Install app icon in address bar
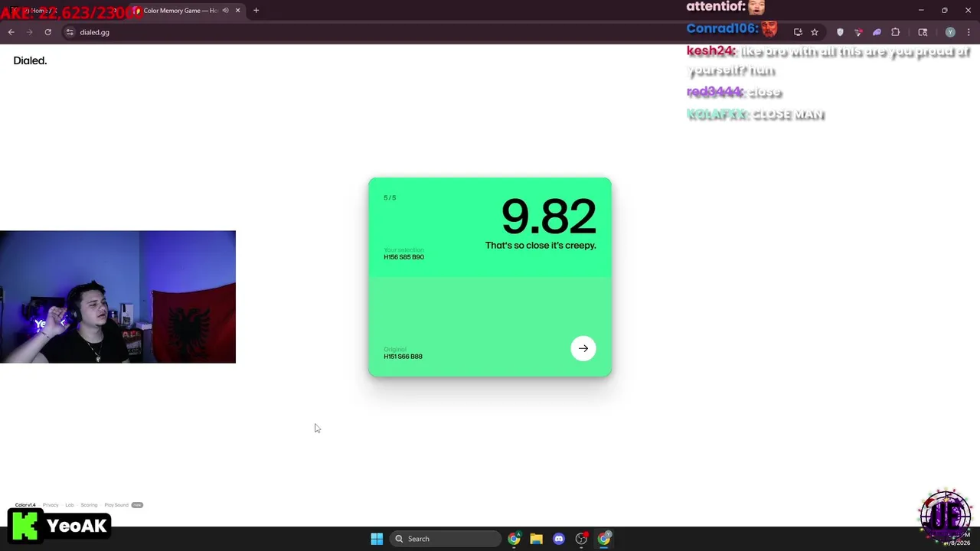This screenshot has width=980, height=551. point(798,32)
